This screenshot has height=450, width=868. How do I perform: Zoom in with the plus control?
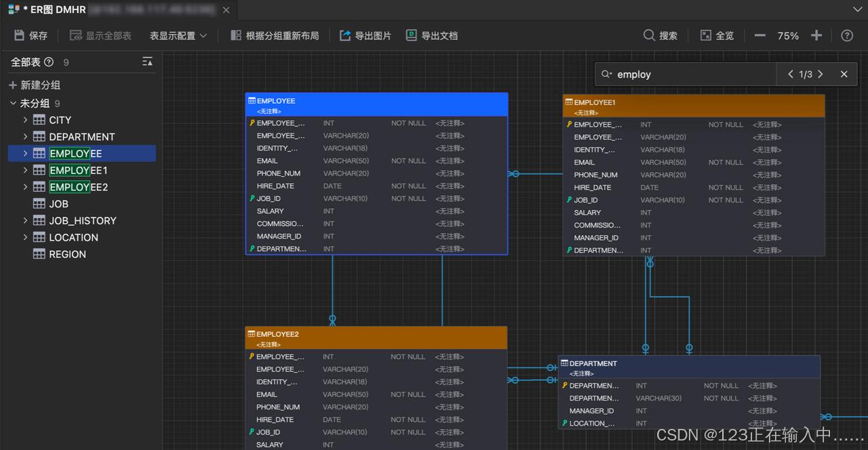tap(816, 35)
